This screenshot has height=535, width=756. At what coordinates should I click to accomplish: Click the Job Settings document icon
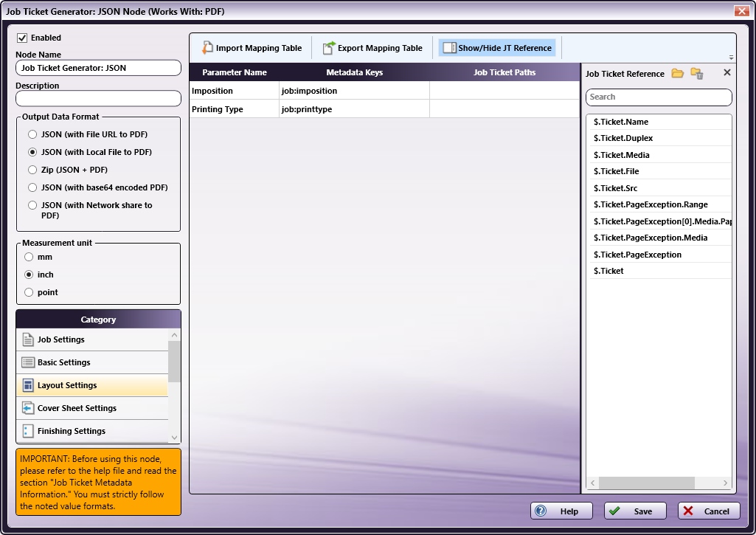28,339
